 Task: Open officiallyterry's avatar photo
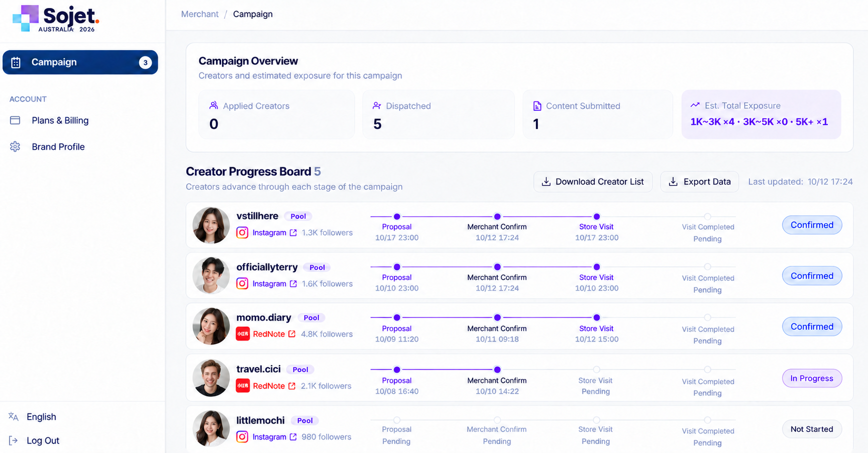pyautogui.click(x=211, y=275)
